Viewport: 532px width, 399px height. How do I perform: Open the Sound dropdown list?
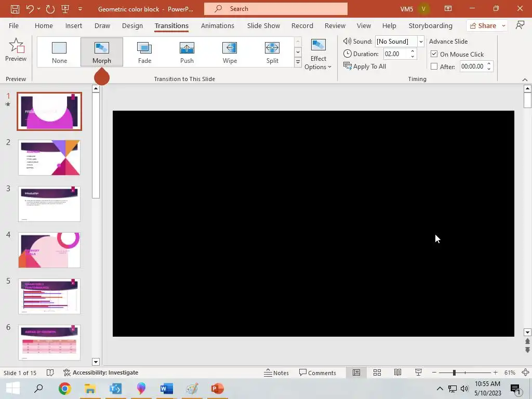tap(421, 42)
